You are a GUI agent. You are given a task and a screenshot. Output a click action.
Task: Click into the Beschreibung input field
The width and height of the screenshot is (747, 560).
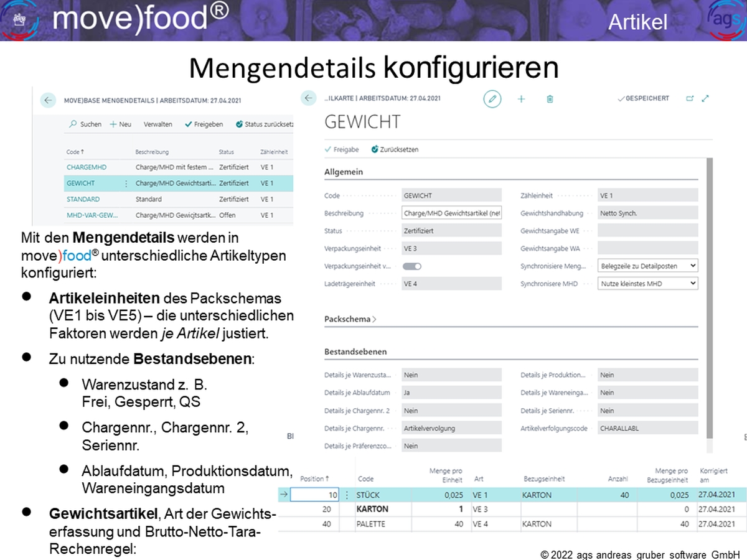coord(452,213)
